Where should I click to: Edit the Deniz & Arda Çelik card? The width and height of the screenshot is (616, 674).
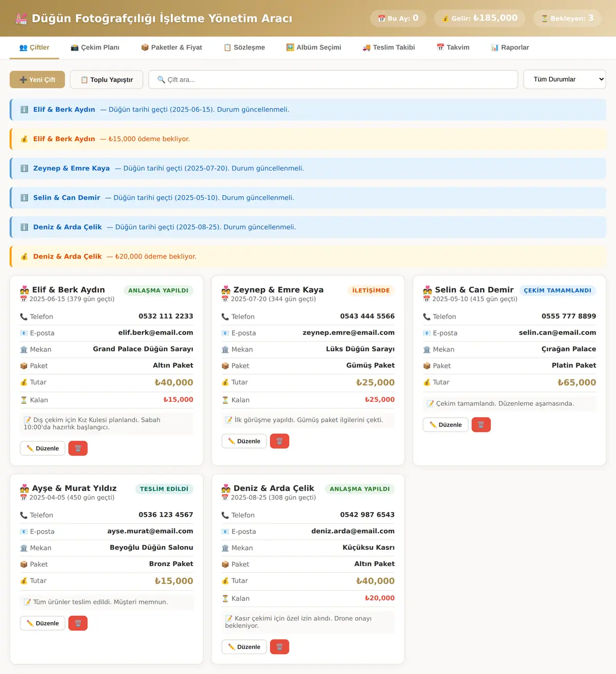pos(244,647)
